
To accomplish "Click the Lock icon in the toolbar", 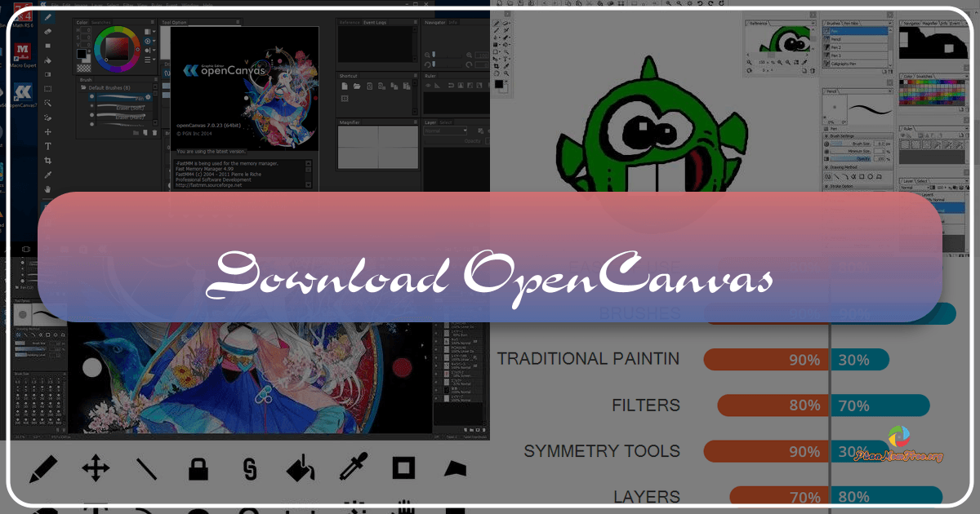I will click(x=198, y=468).
